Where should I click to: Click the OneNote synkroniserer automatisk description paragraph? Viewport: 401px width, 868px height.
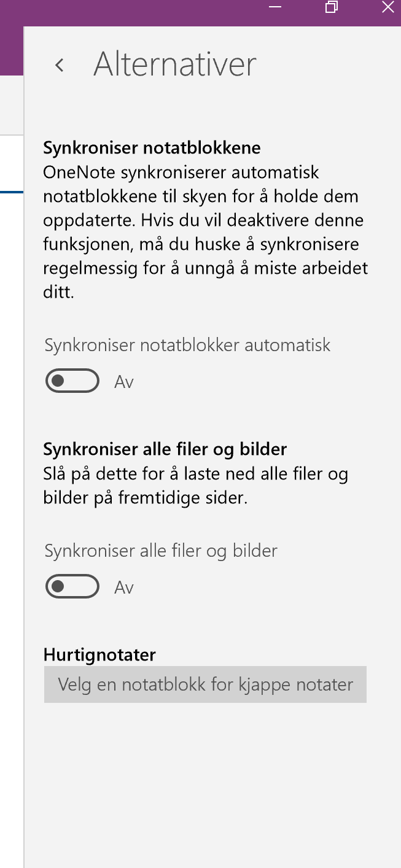coord(206,232)
